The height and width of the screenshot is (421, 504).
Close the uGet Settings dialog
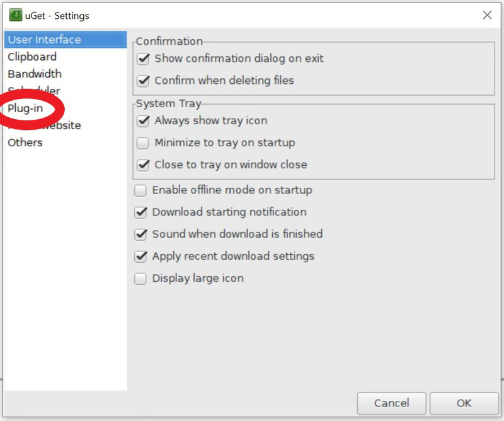point(487,14)
